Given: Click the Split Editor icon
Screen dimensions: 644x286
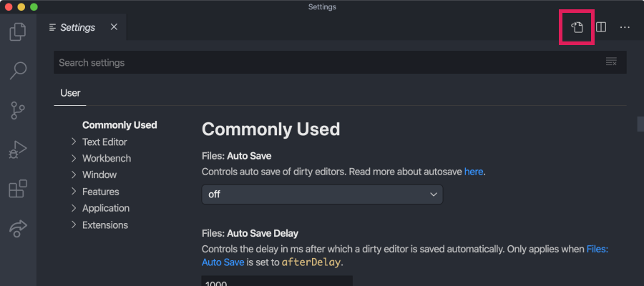Looking at the screenshot, I should pos(601,27).
